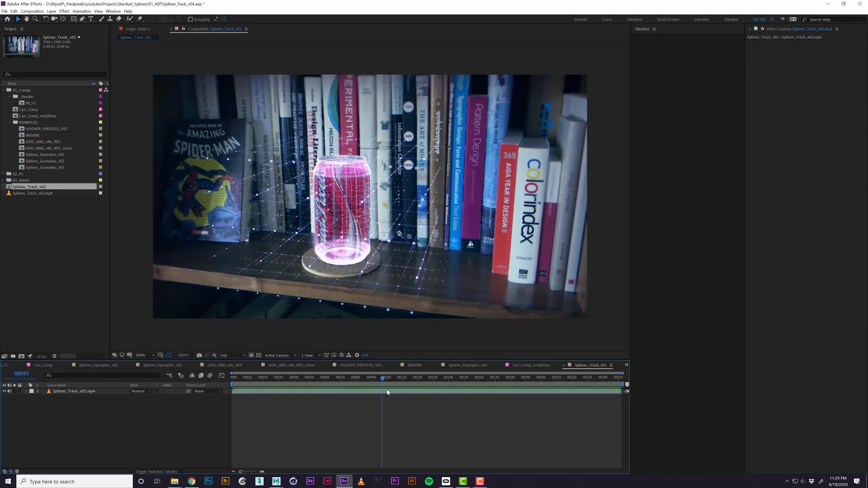Image resolution: width=868 pixels, height=488 pixels.
Task: Open the Composition menu
Action: [32, 11]
